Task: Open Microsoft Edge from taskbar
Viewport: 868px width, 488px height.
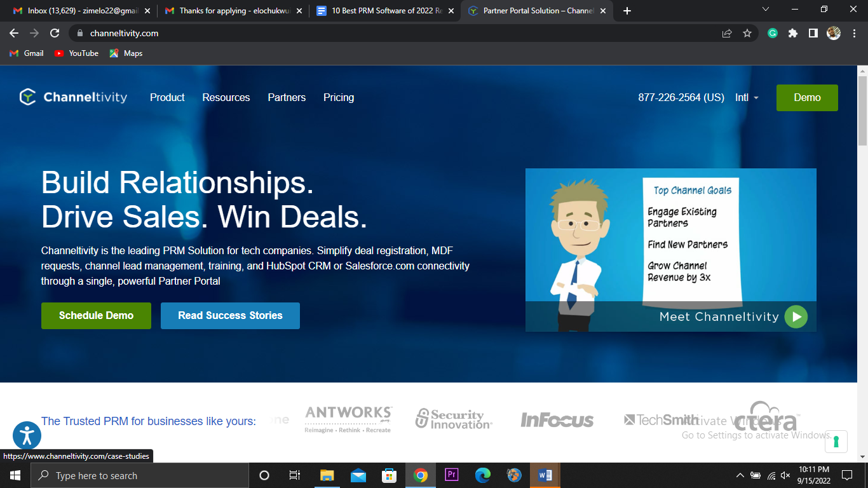Action: click(x=483, y=475)
